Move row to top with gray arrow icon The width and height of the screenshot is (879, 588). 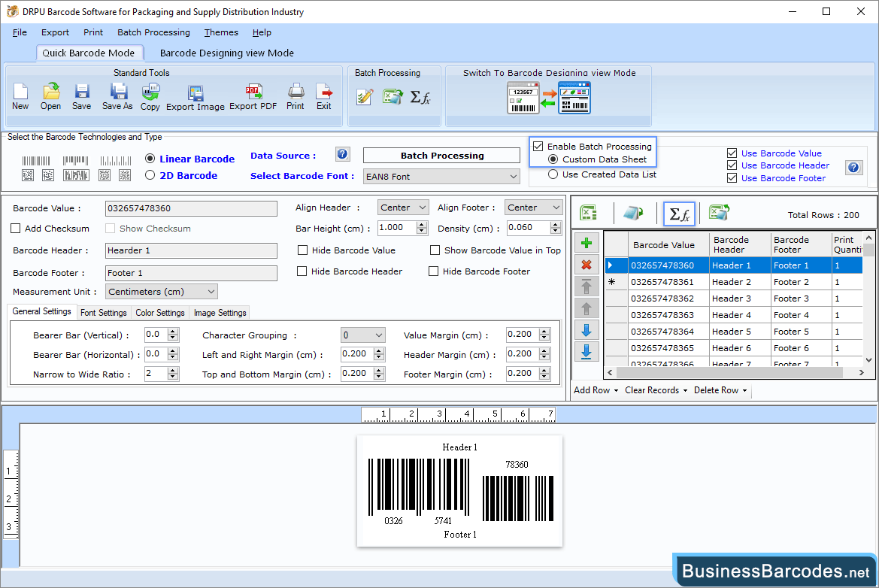(587, 286)
